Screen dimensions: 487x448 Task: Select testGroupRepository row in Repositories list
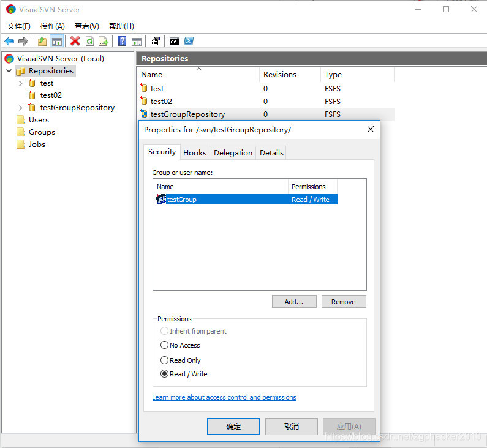[x=266, y=114]
